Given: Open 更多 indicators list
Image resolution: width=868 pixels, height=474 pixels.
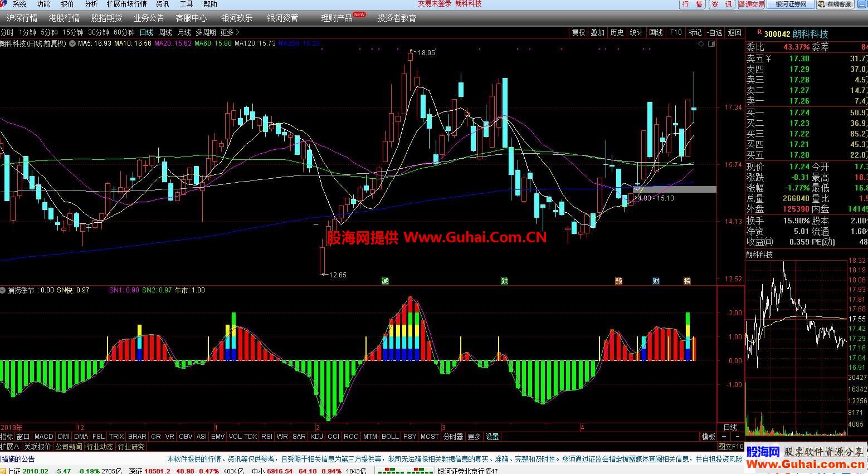Looking at the screenshot, I should tap(474, 437).
